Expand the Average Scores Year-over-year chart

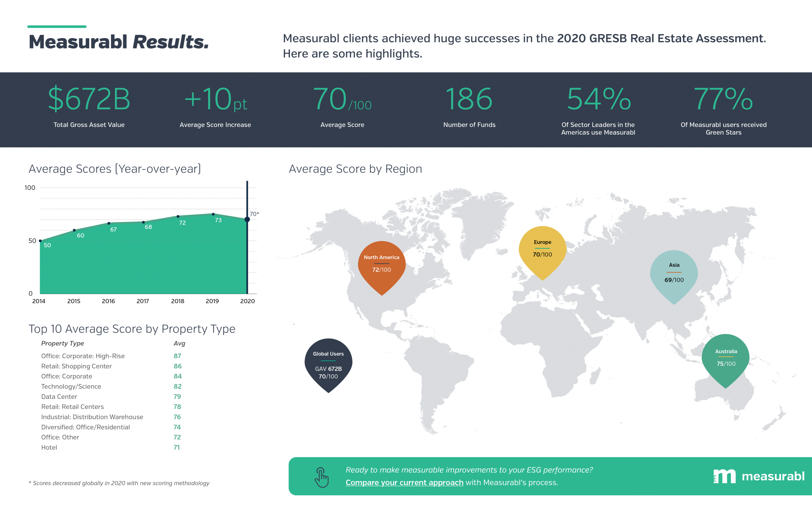click(x=115, y=169)
